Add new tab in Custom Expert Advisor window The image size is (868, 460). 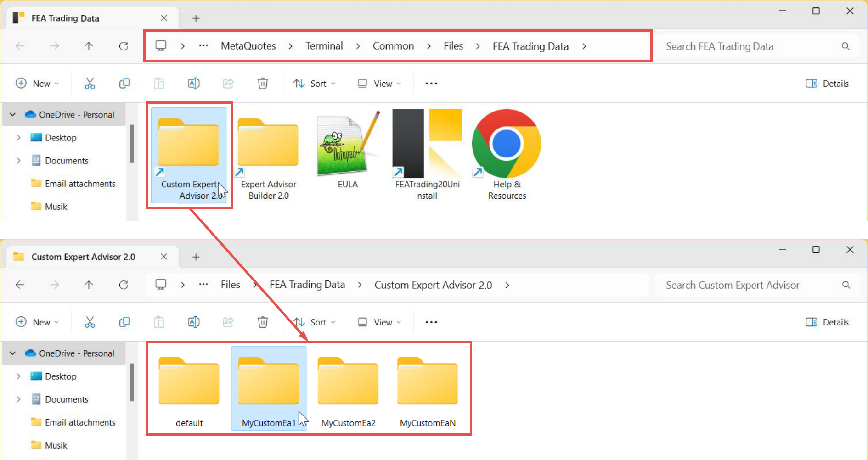point(196,257)
